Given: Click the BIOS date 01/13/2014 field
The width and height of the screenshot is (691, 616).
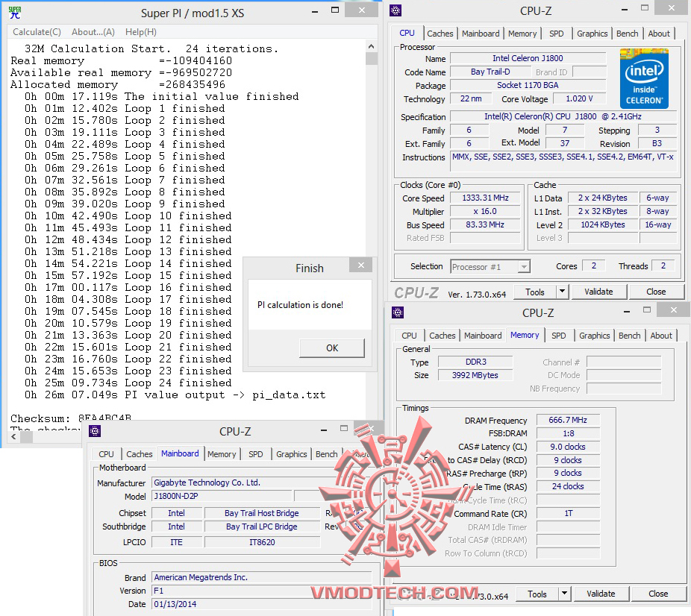Looking at the screenshot, I should pos(262,604).
